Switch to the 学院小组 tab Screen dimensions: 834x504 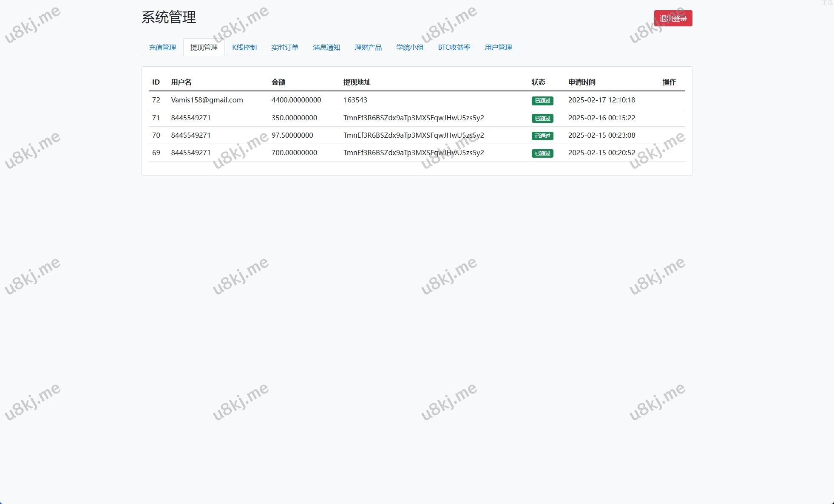(x=409, y=47)
